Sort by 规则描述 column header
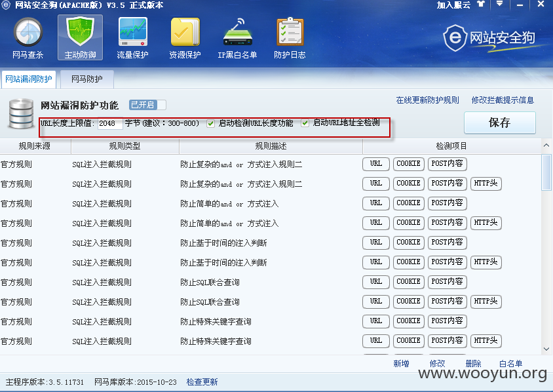Viewport: 553px width, 392px height. pyautogui.click(x=271, y=146)
